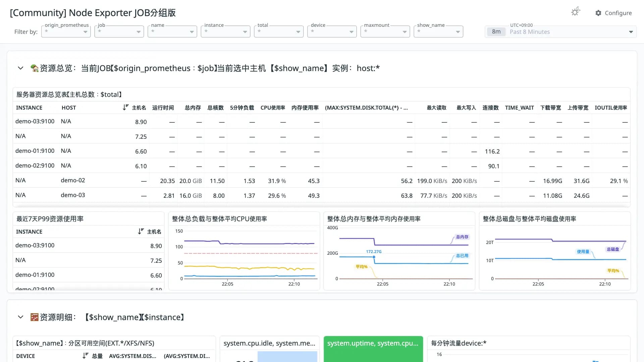The height and width of the screenshot is (362, 644).
Task: Click the 总已用 legend label in memory chart
Action: 462,256
